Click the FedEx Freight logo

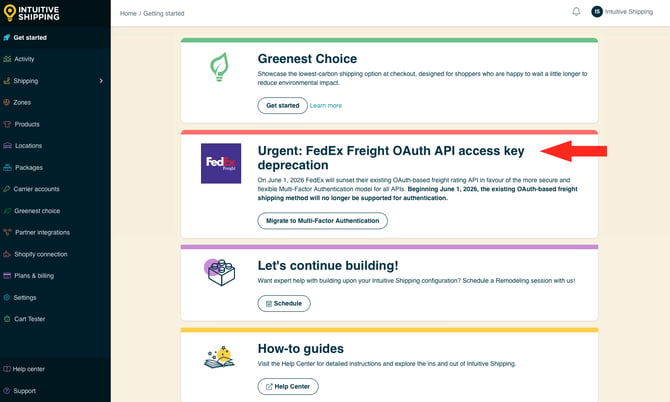(x=221, y=163)
